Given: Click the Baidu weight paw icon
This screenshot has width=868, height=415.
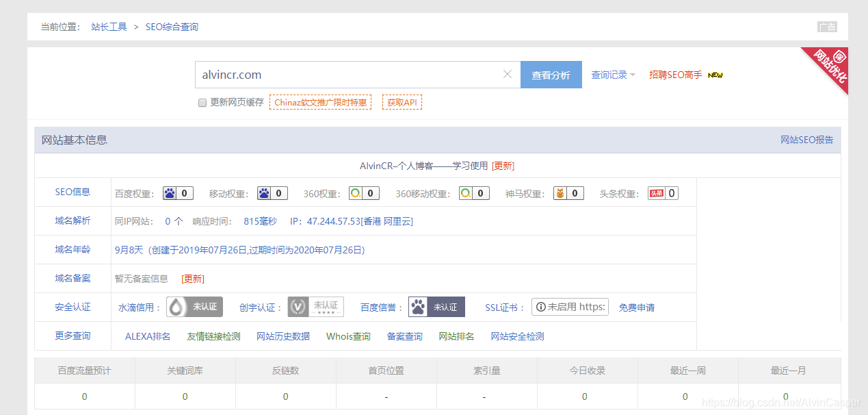Looking at the screenshot, I should tap(170, 193).
